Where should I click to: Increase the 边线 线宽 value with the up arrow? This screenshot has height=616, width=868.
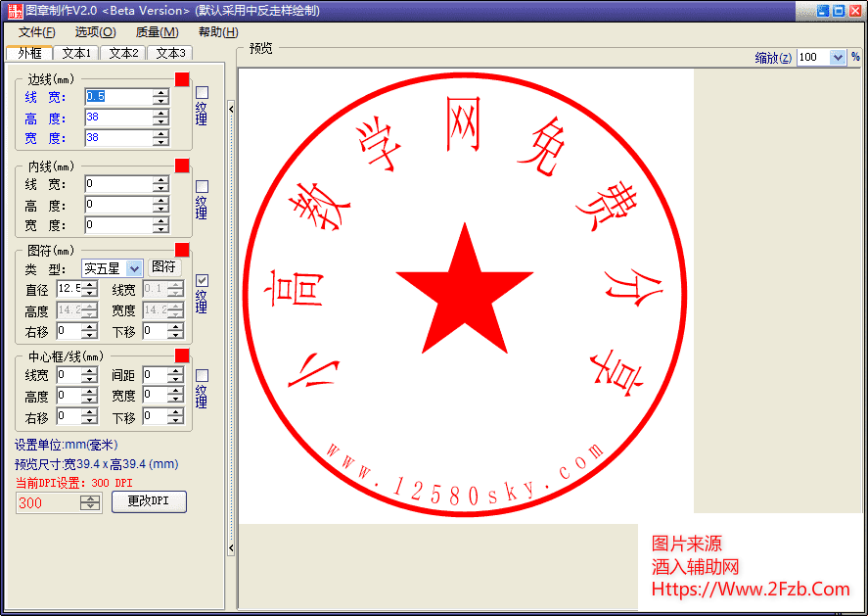pos(160,92)
